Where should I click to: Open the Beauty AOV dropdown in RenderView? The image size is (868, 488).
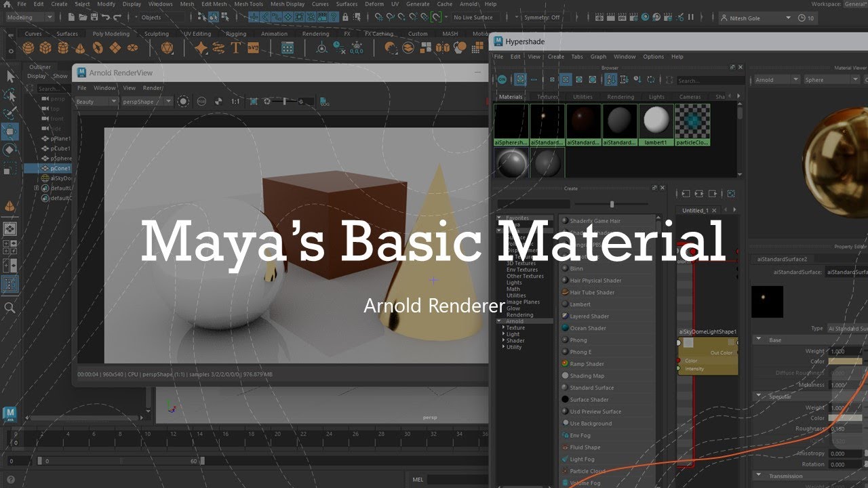pyautogui.click(x=96, y=102)
